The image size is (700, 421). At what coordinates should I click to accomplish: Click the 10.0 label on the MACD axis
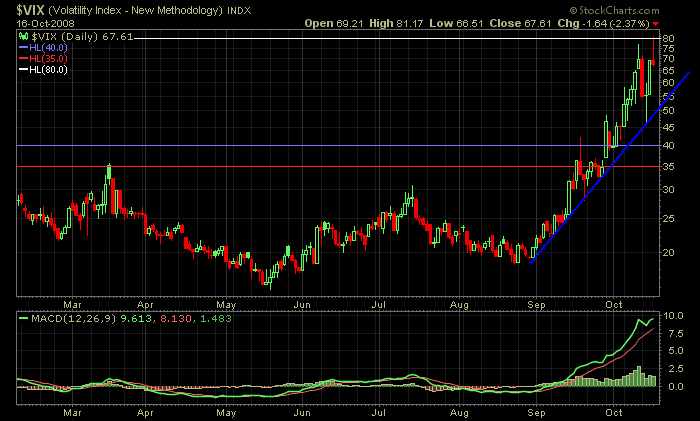pos(673,316)
